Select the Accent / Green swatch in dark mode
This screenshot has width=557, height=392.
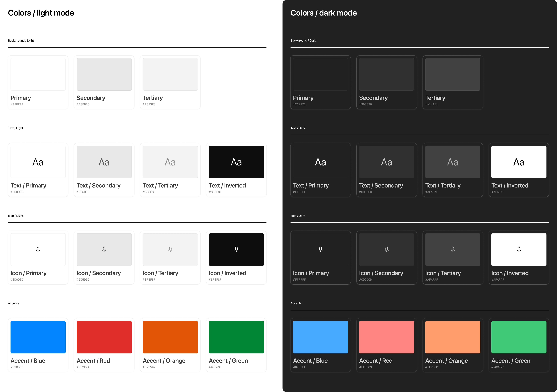tap(519, 337)
